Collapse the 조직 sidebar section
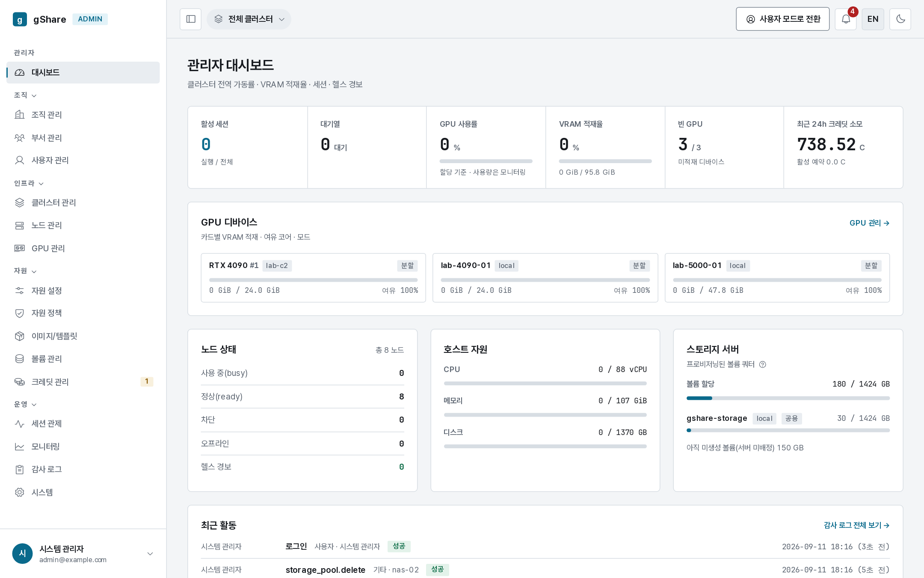 click(x=25, y=95)
